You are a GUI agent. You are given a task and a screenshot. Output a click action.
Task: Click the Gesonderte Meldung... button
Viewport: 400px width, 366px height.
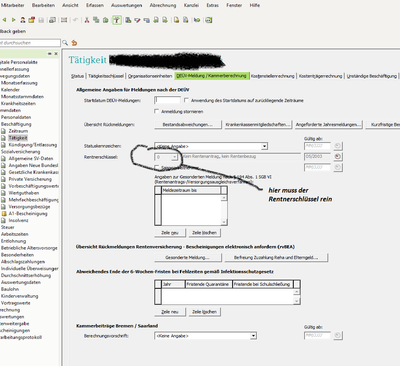[188, 257]
